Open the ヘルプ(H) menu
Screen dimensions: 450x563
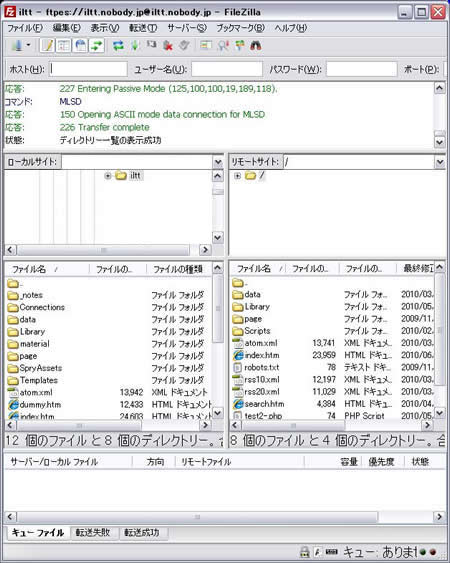(291, 28)
